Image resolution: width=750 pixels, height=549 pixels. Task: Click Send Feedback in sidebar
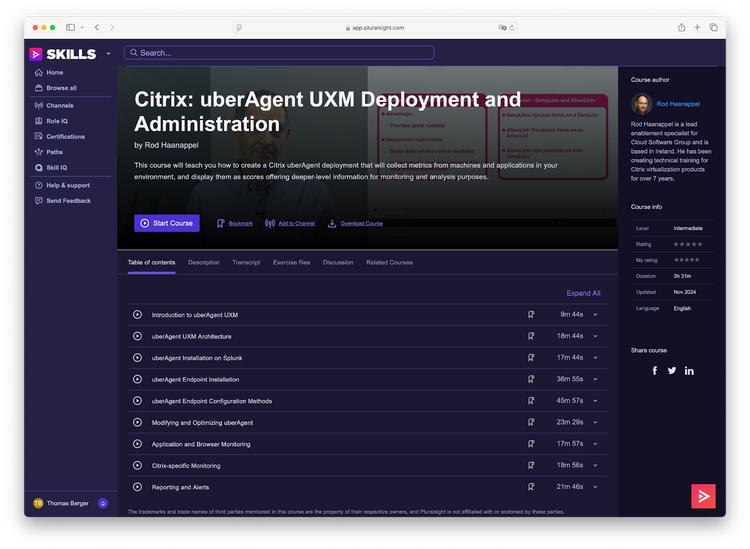63,201
